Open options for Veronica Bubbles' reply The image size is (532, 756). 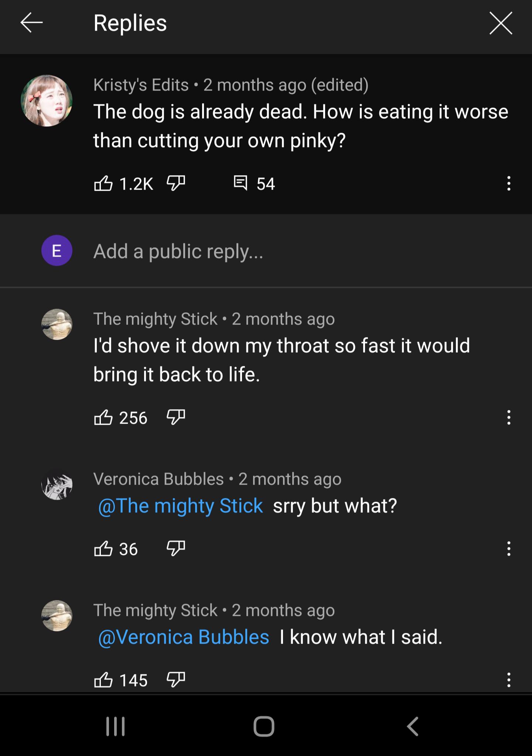509,549
